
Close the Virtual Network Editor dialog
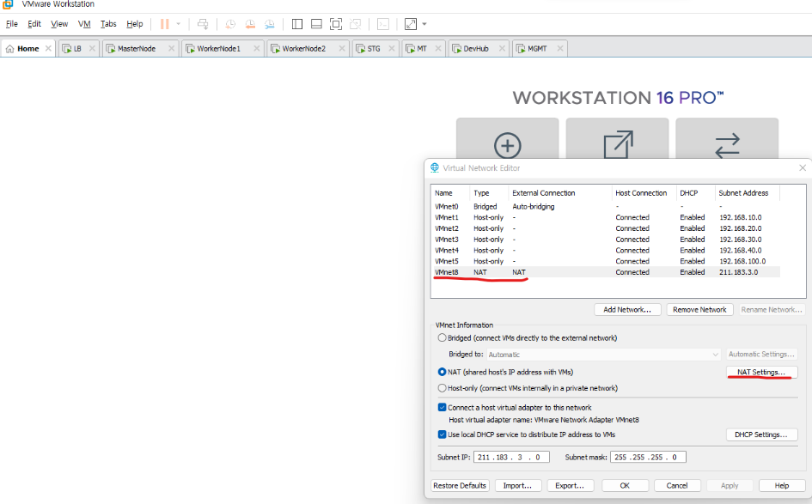click(x=803, y=167)
